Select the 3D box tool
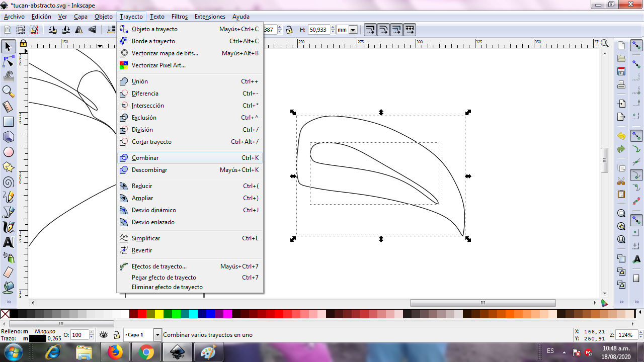This screenshot has width=644, height=362. [x=8, y=137]
